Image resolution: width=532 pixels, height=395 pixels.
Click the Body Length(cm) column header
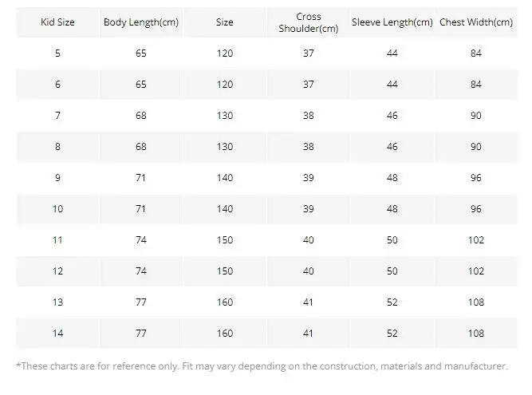141,22
